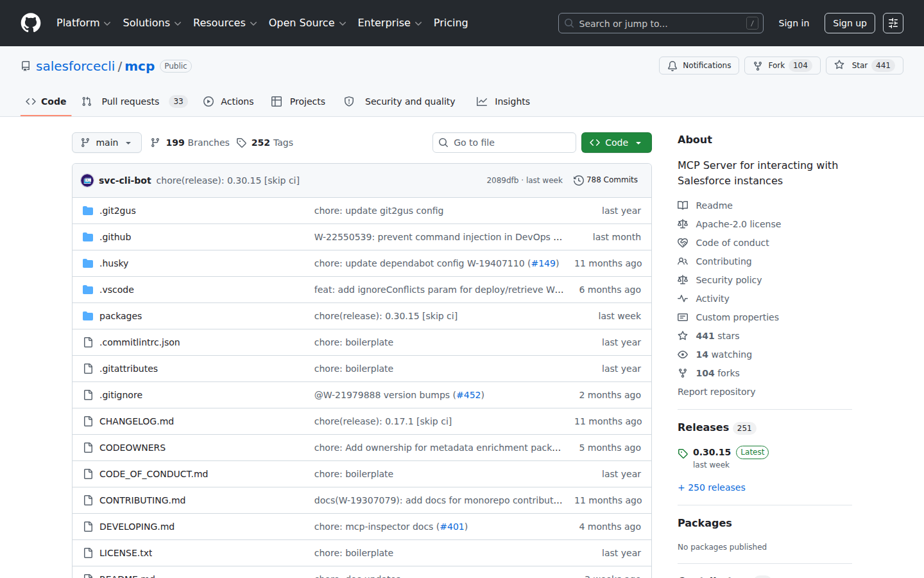The height and width of the screenshot is (578, 924).
Task: Expand the Open Source menu
Action: 307,23
